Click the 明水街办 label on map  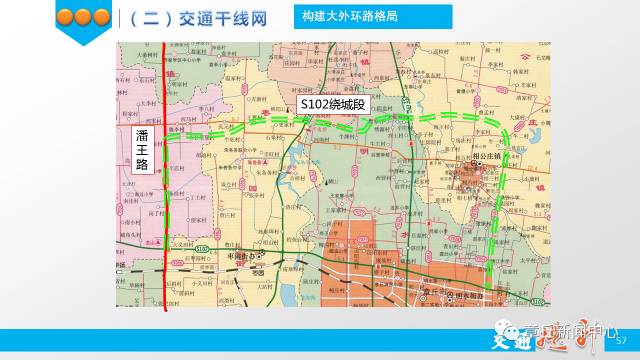[x=469, y=295]
